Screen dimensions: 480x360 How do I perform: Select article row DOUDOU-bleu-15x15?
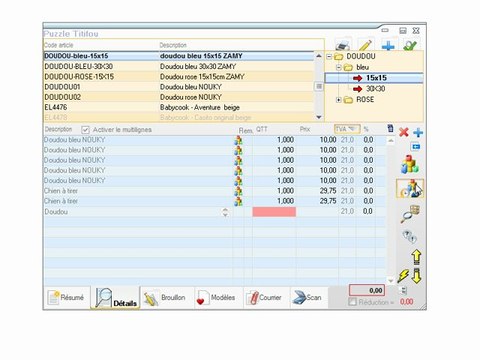[x=179, y=56]
